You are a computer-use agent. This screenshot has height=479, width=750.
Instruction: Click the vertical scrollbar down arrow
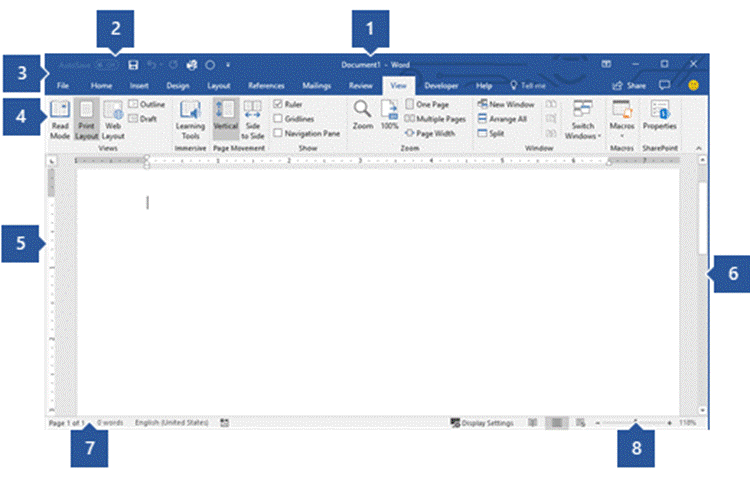pyautogui.click(x=702, y=410)
